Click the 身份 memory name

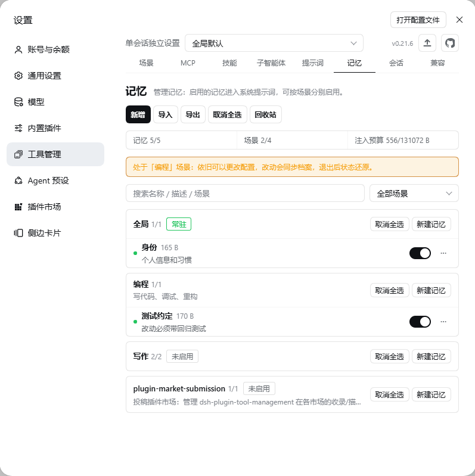[149, 247]
